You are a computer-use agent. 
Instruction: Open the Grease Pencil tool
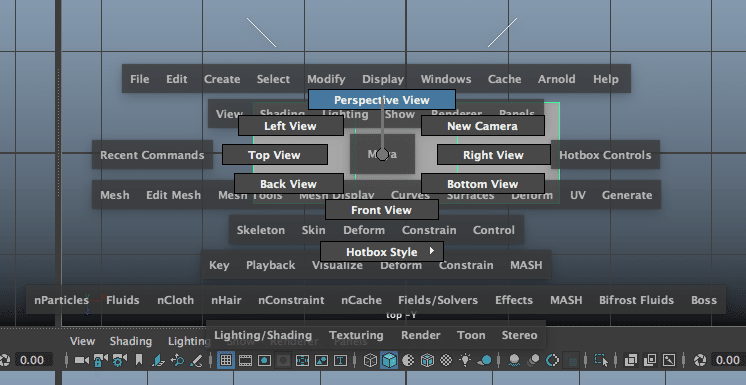point(196,360)
